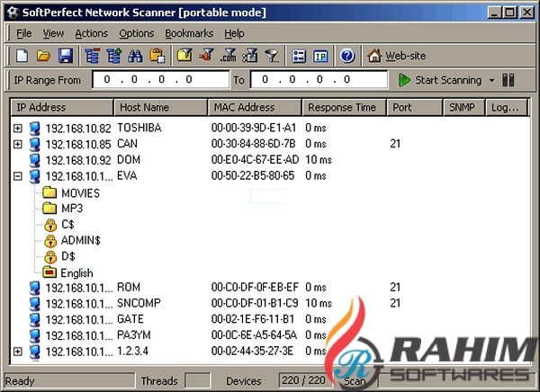Click the SNMP column header
This screenshot has width=540, height=392.
coord(464,107)
